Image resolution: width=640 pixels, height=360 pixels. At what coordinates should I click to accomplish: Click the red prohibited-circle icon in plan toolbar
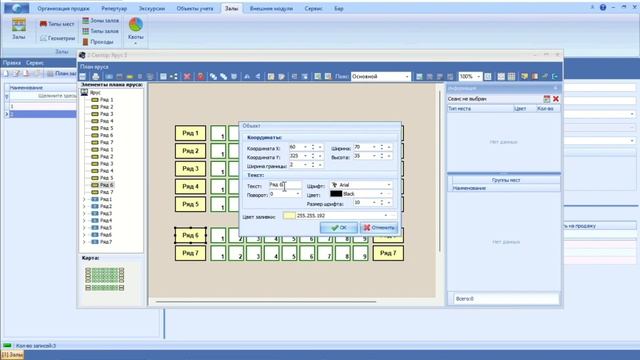(200, 76)
